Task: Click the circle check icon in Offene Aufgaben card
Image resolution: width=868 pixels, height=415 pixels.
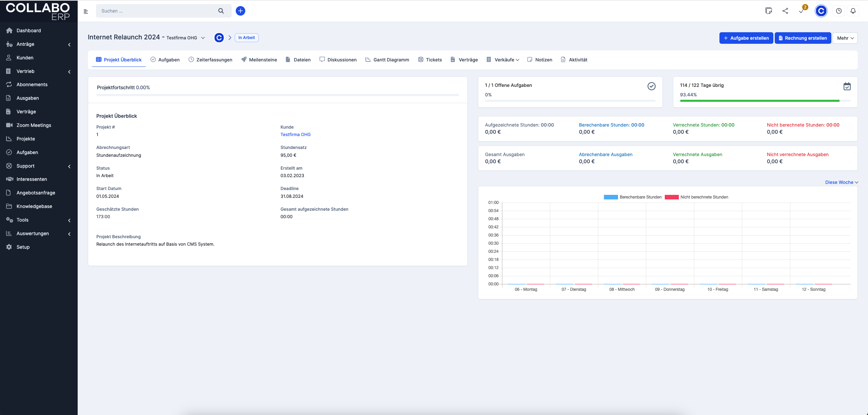Action: tap(652, 86)
